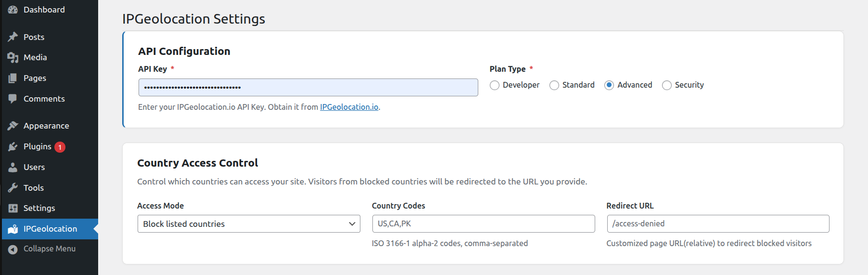Image resolution: width=868 pixels, height=275 pixels.
Task: Click the Country Codes input field
Action: pyautogui.click(x=484, y=224)
